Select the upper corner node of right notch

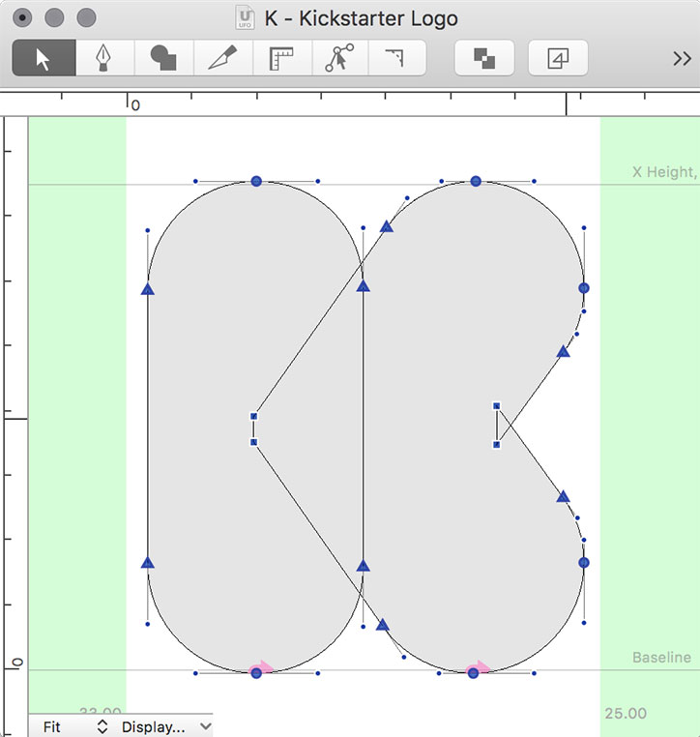click(x=497, y=405)
